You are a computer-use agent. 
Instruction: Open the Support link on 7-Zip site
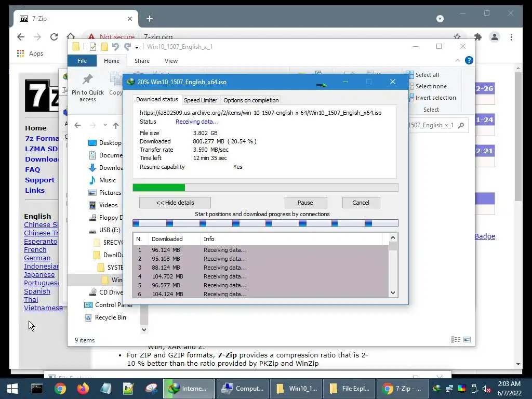(39, 180)
